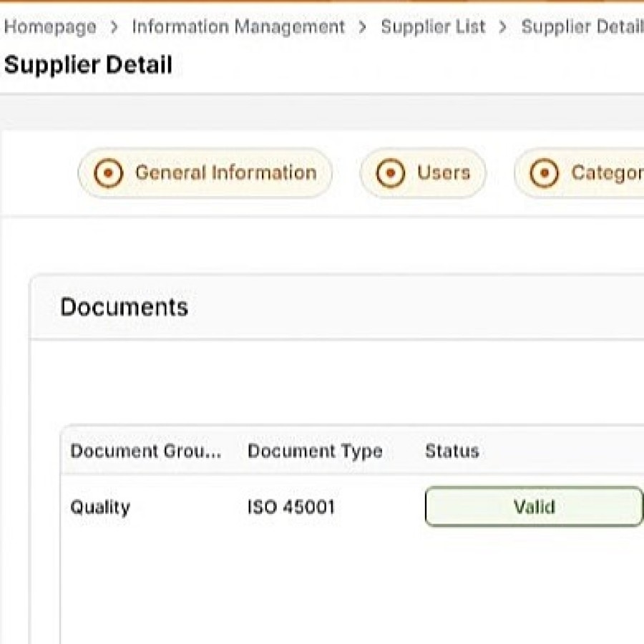The height and width of the screenshot is (644, 644).
Task: Open the General Information tab
Action: coord(225,173)
